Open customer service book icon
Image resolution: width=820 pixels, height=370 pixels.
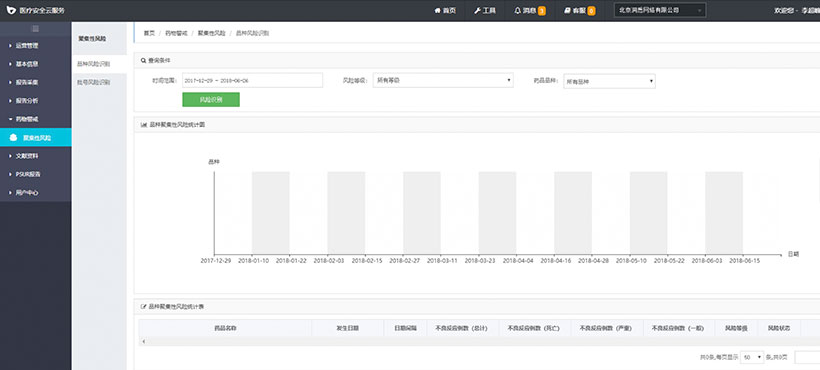click(567, 10)
